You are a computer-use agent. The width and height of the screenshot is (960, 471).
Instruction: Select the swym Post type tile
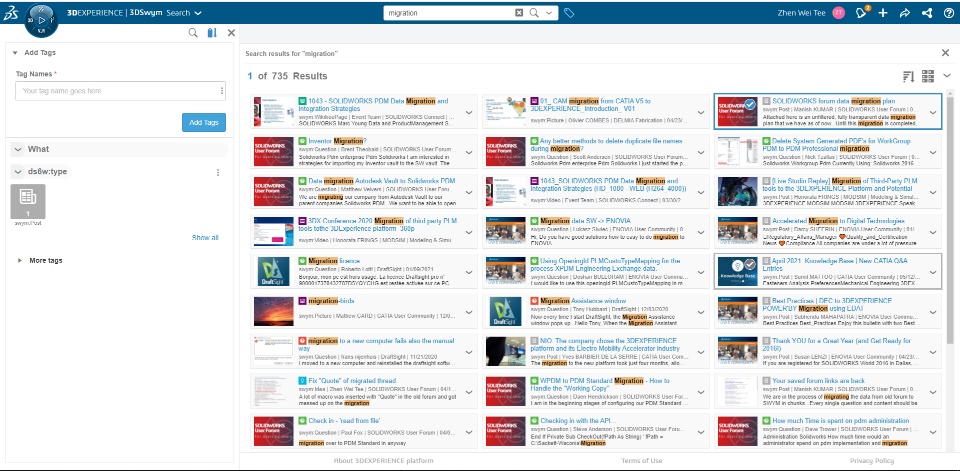[28, 202]
